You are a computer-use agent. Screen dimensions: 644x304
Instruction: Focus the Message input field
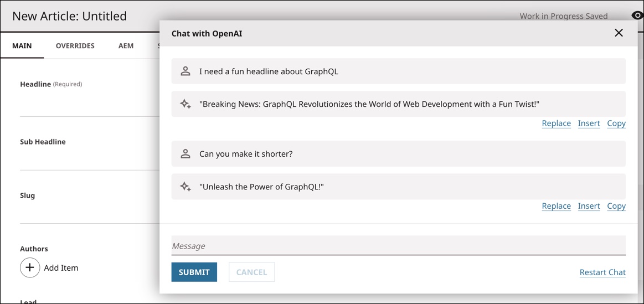398,246
